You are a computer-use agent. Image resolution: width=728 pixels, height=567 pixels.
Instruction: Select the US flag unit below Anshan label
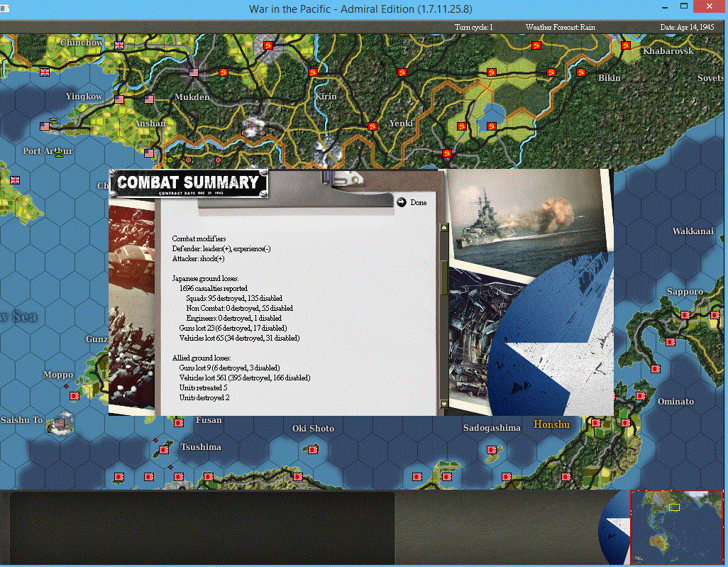click(149, 153)
